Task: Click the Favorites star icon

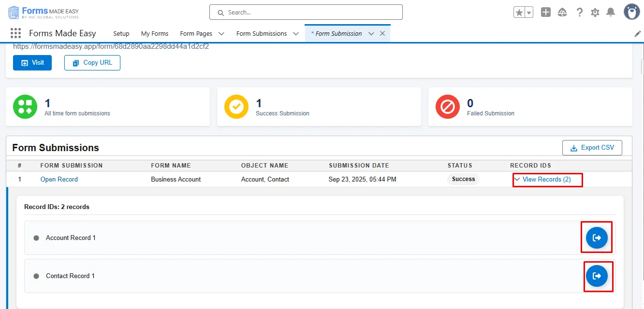Action: (x=519, y=13)
